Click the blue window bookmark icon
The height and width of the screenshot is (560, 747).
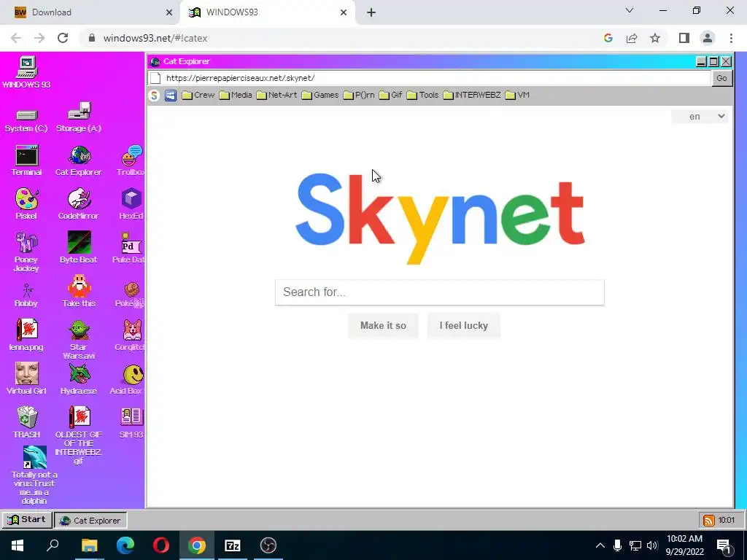171,96
